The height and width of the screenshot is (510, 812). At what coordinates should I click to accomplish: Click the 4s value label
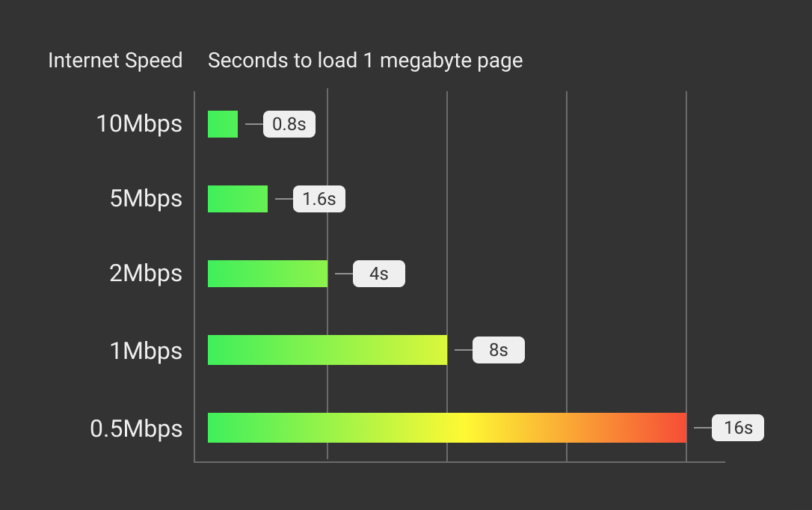[x=379, y=274]
